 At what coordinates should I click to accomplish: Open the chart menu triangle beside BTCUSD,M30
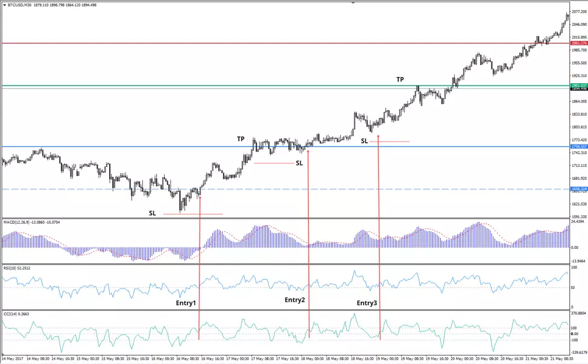click(x=4, y=5)
